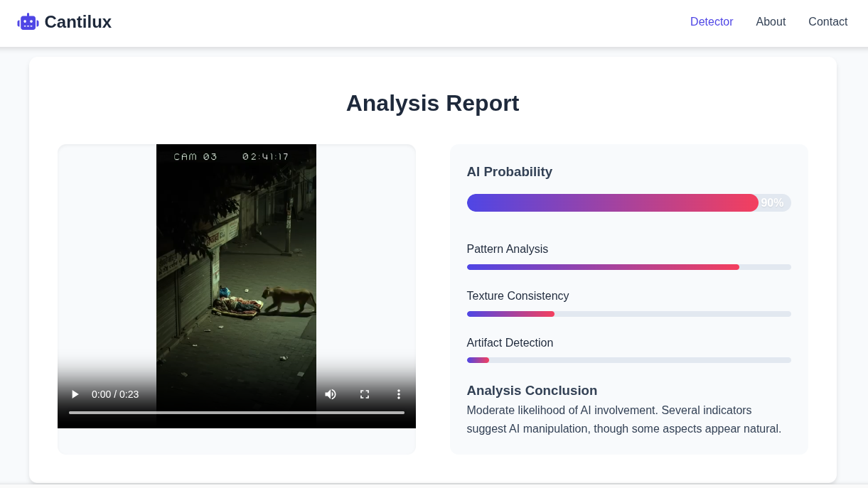Open the Detector page in the navigation
The height and width of the screenshot is (488, 868).
click(x=712, y=22)
